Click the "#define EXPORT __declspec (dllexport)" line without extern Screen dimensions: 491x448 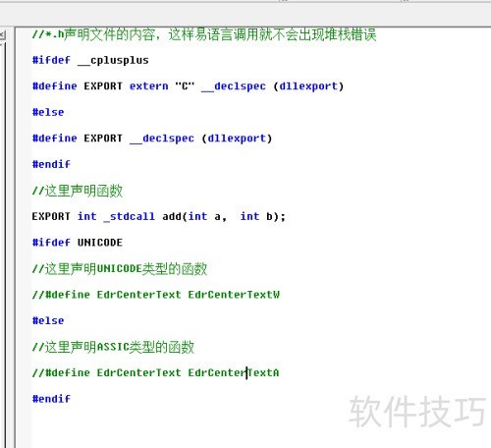[x=152, y=139]
